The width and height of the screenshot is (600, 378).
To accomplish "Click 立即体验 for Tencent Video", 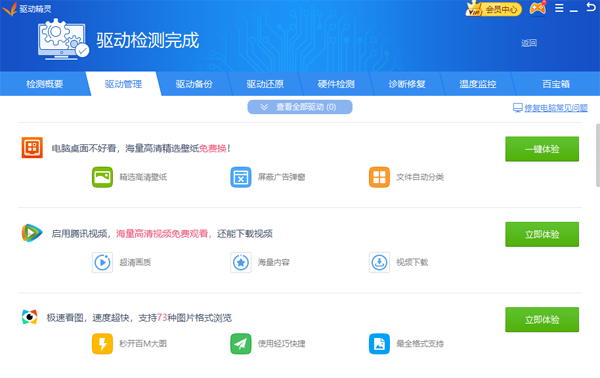I will point(542,234).
